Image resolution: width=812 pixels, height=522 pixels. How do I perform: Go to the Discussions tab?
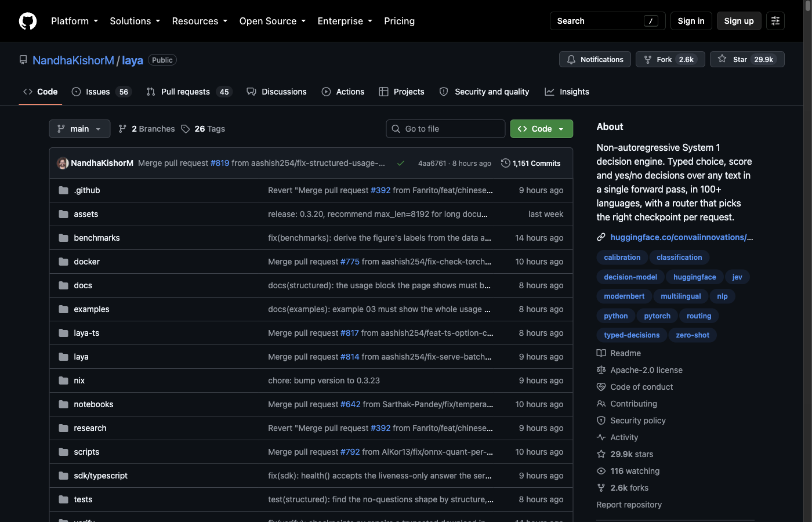coord(277,92)
